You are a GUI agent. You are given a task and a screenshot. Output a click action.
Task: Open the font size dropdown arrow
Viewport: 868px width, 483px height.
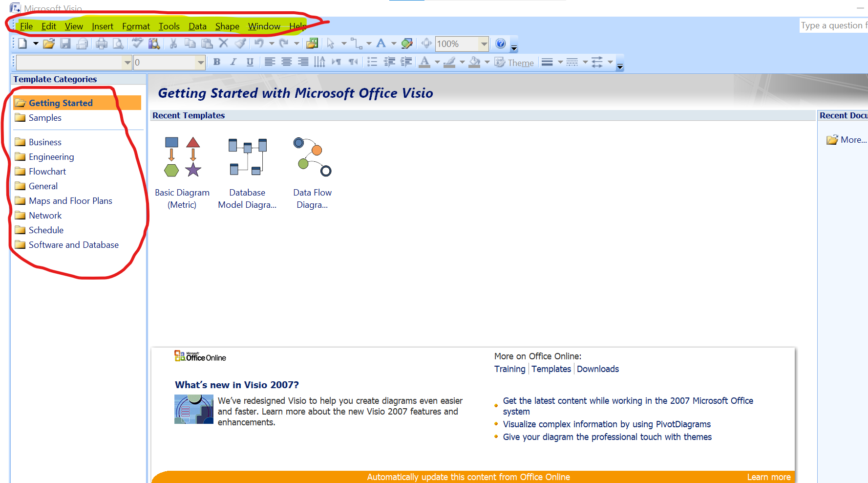(x=200, y=63)
